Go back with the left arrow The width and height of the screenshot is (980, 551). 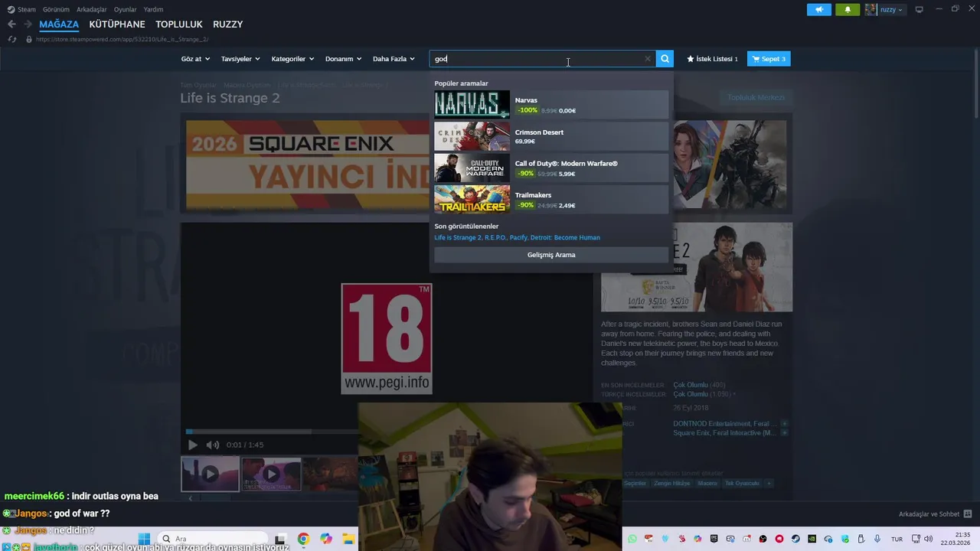click(11, 24)
